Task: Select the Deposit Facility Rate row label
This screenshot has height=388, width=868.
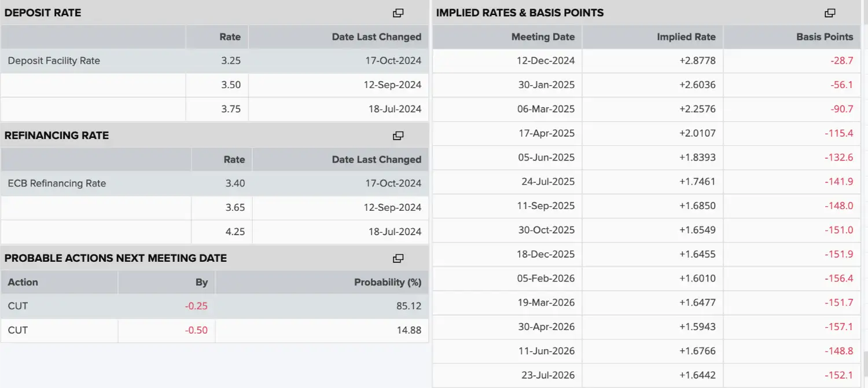Action: pos(54,61)
